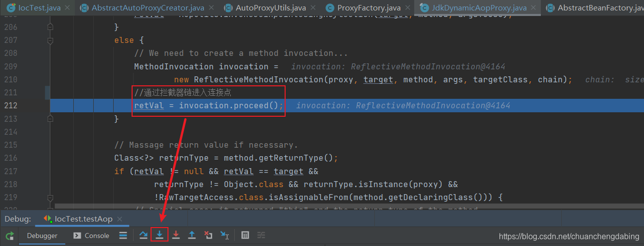Click 'Class<?> returnType' on line 216
Viewport: 644px width, 246px height.
click(161, 158)
